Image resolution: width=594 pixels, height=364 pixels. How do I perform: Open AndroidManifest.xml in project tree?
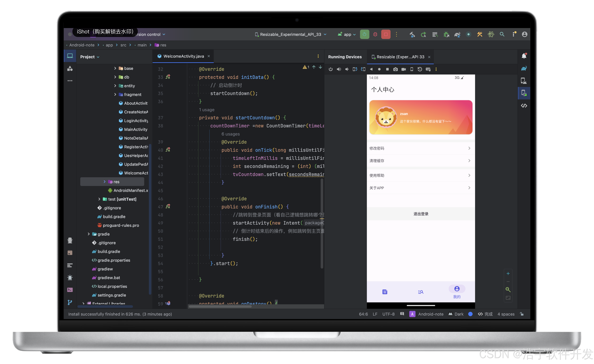click(128, 190)
